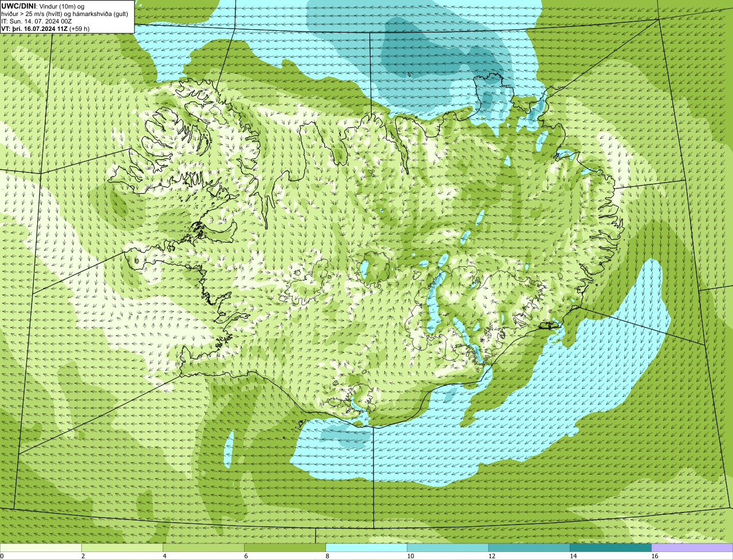Image resolution: width=733 pixels, height=560 pixels.
Task: Click the 'IT: Sun. 14. 07. 2024 00Z' line
Action: pos(37,21)
